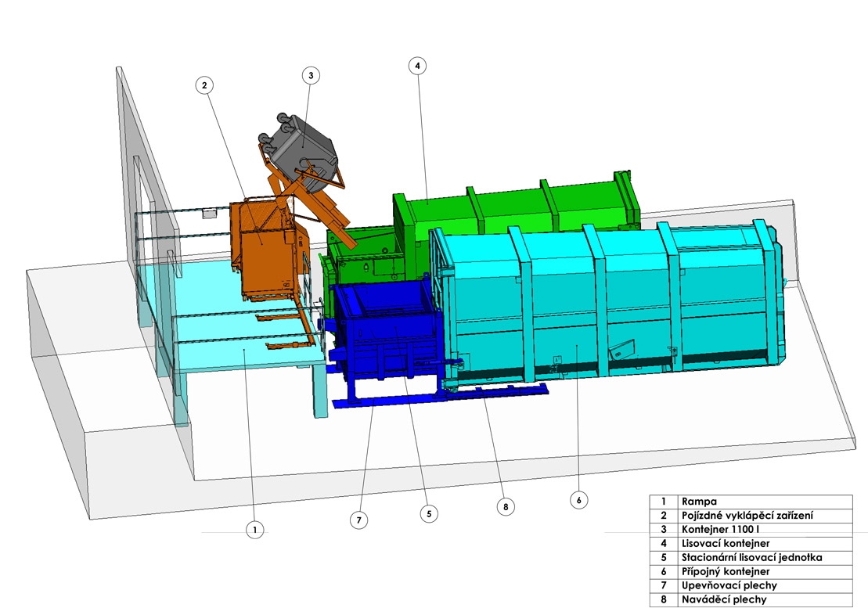Click balloon callout number 2
Viewport: 868px width, 608px height.
[204, 85]
